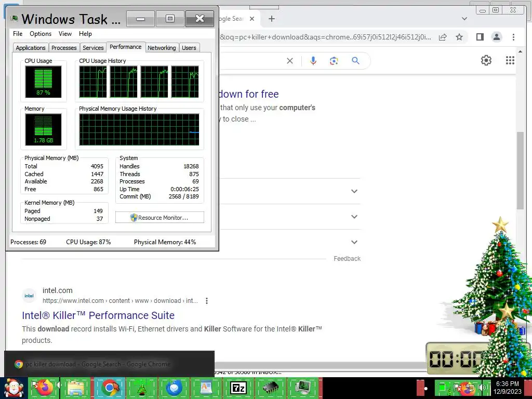This screenshot has height=399, width=532.
Task: Open Chrome three-dot menu
Action: [x=513, y=37]
